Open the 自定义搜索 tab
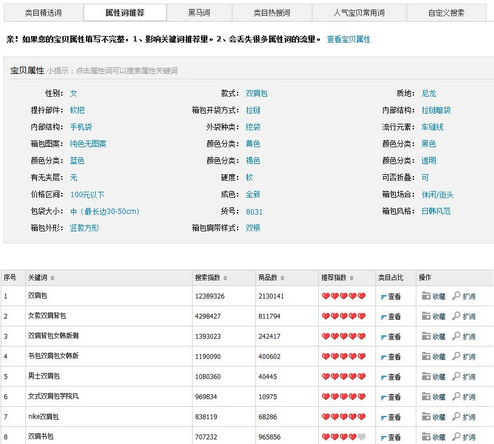 coord(446,13)
